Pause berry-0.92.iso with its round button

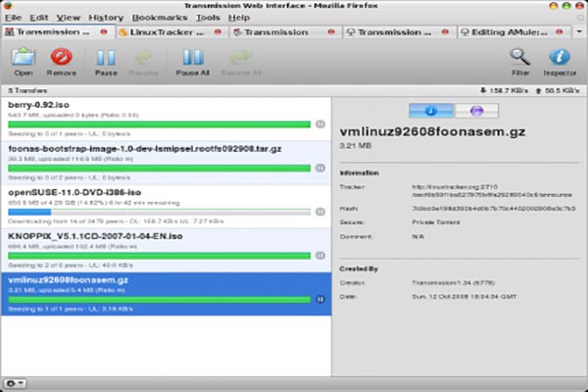point(319,124)
